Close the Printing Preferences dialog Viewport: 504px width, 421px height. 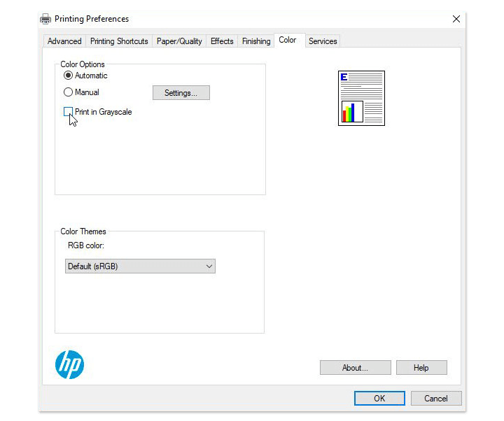click(456, 19)
